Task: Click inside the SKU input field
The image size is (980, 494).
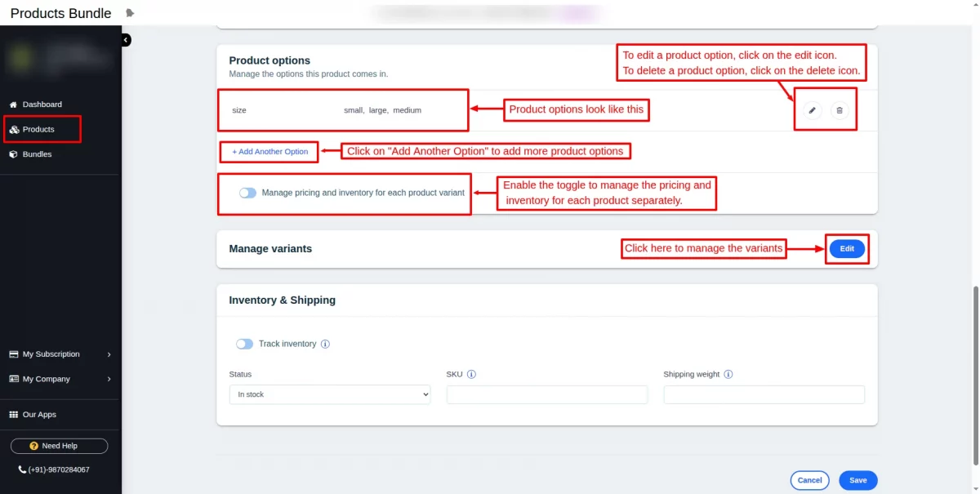Action: click(x=546, y=394)
